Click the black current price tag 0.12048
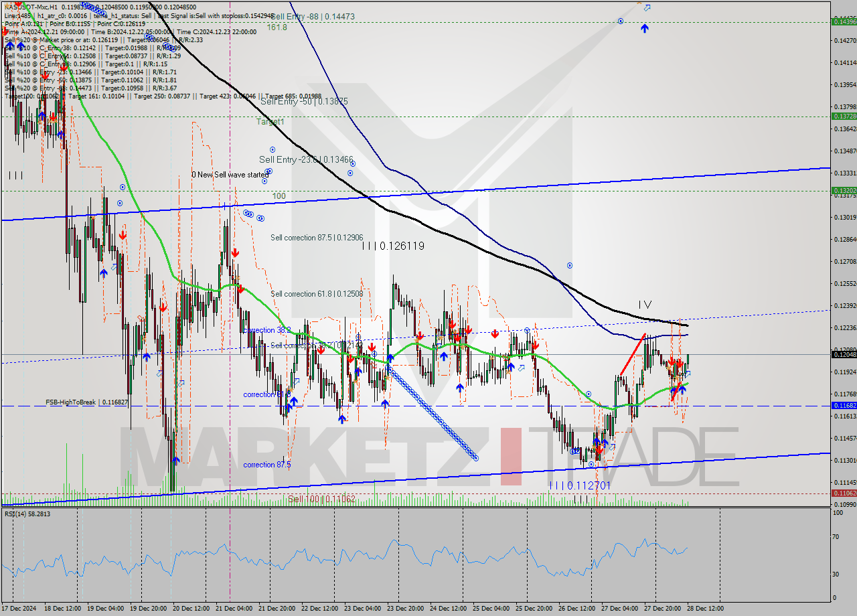The image size is (857, 616). [843, 354]
